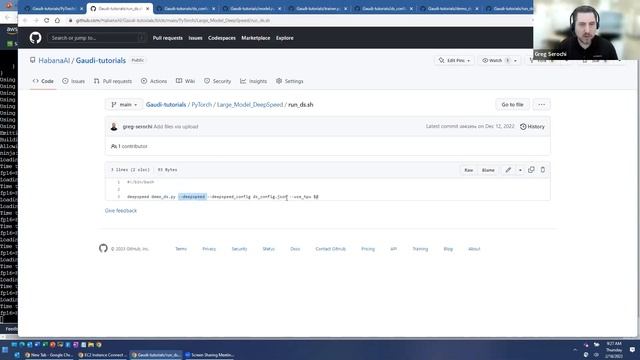Select the Security repository tab

pyautogui.click(x=218, y=81)
